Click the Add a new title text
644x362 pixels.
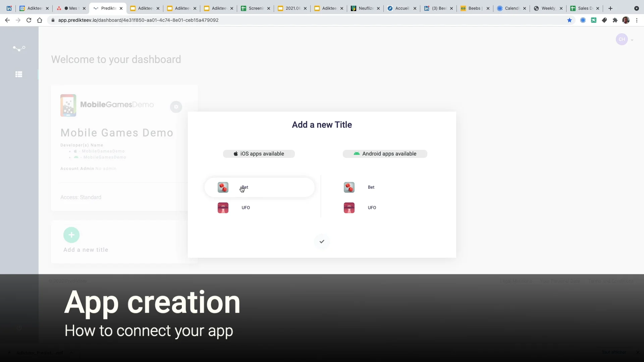[x=86, y=250]
